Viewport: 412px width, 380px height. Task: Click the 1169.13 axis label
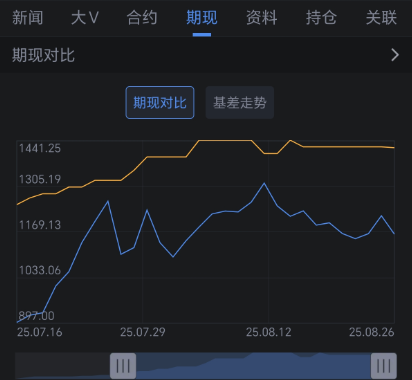[40, 225]
